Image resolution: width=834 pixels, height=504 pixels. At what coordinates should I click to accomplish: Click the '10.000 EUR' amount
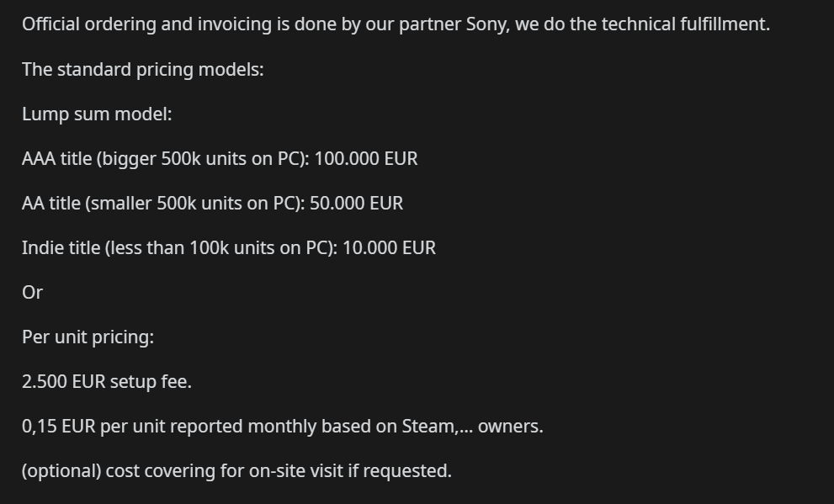390,248
